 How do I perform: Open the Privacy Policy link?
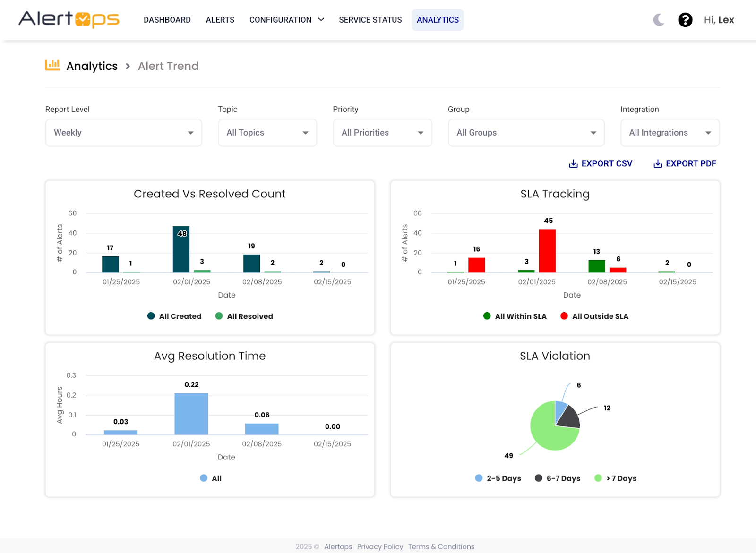point(380,546)
